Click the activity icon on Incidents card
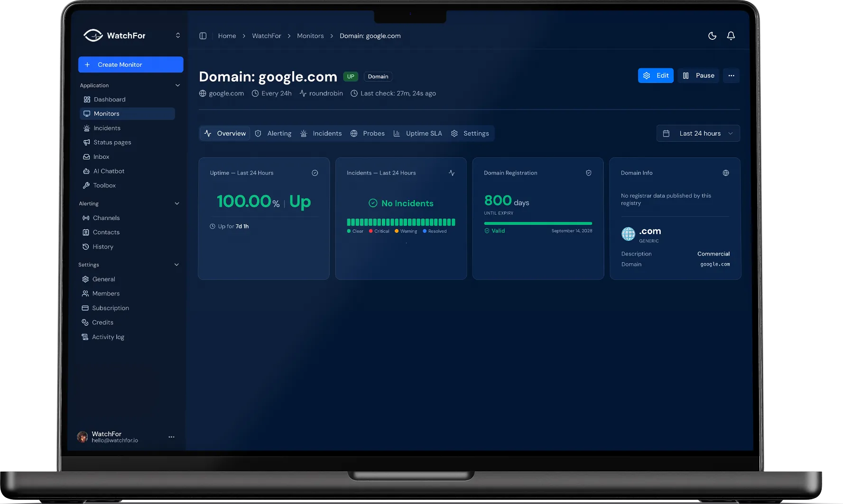This screenshot has height=504, width=843. (452, 173)
